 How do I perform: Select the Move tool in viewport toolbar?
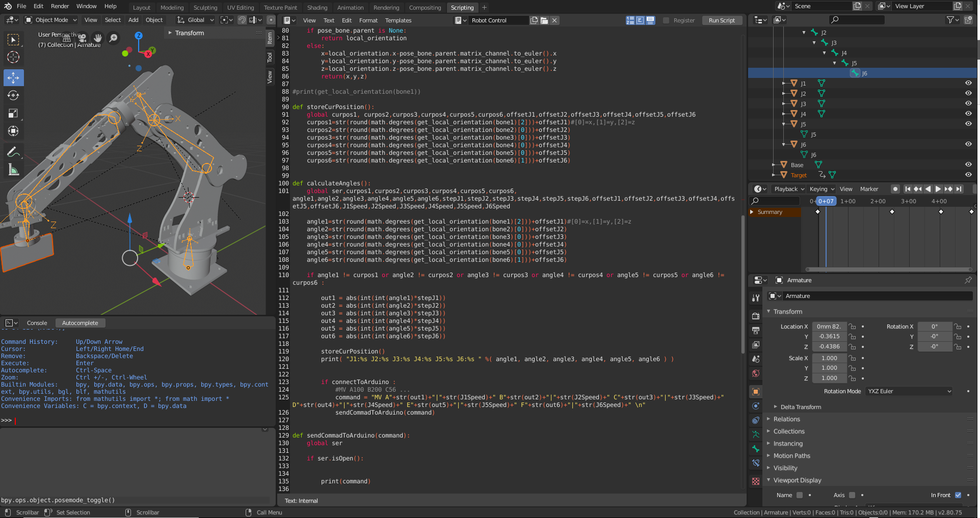tap(13, 78)
